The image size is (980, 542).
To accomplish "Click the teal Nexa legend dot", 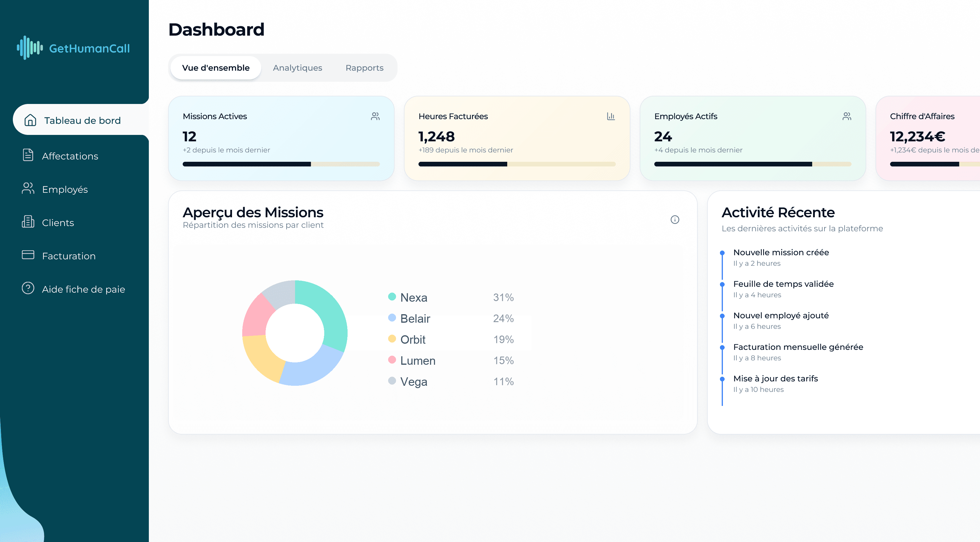I will click(x=392, y=296).
